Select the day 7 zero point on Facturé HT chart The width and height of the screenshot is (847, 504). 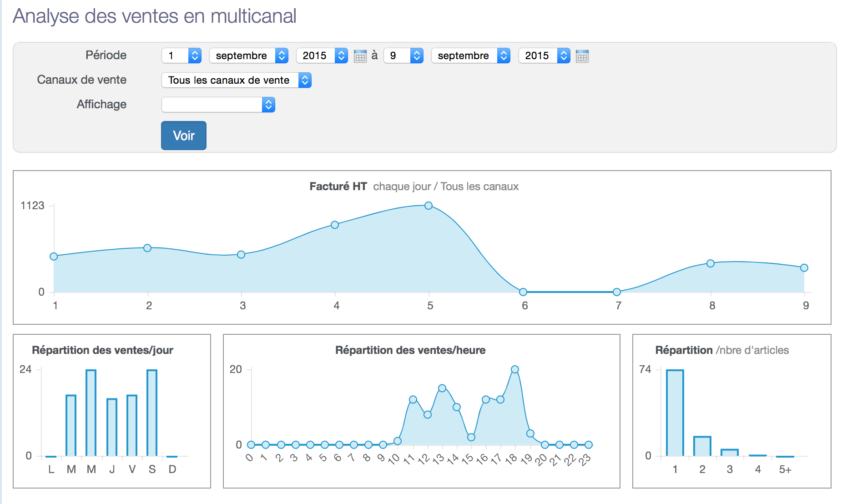617,292
